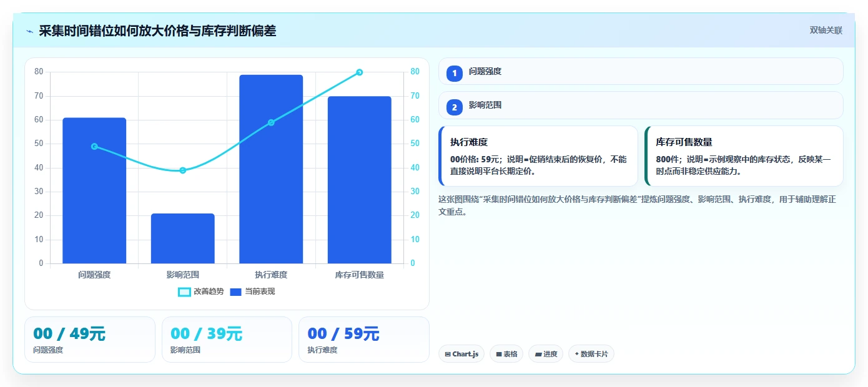868x387 pixels.
Task: Click the 数据卡片 tag
Action: [x=591, y=354]
